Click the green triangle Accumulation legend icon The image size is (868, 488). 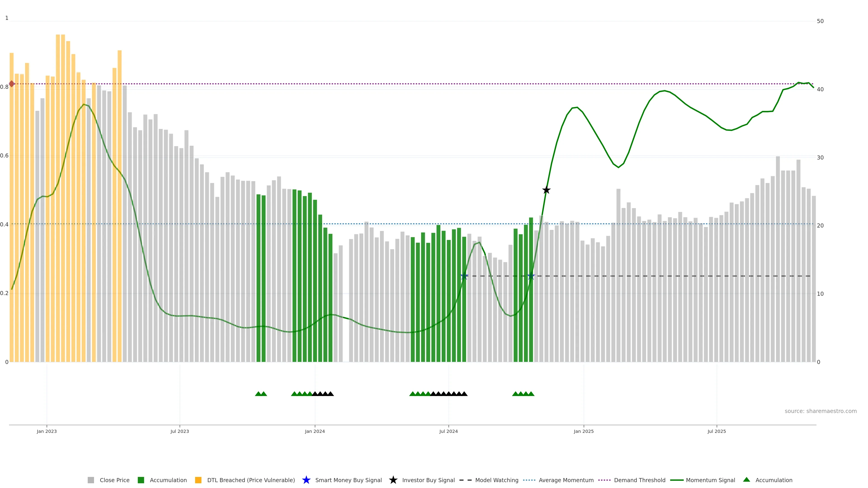[746, 480]
